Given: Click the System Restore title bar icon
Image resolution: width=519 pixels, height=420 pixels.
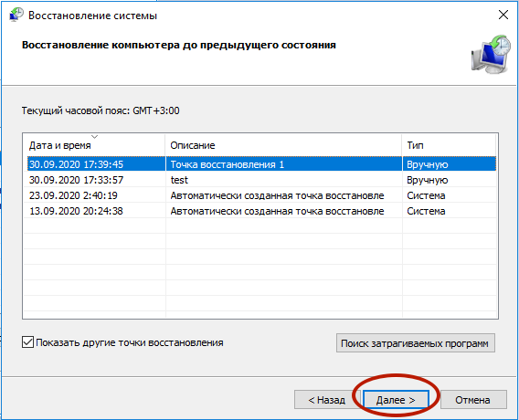Looking at the screenshot, I should tap(16, 15).
